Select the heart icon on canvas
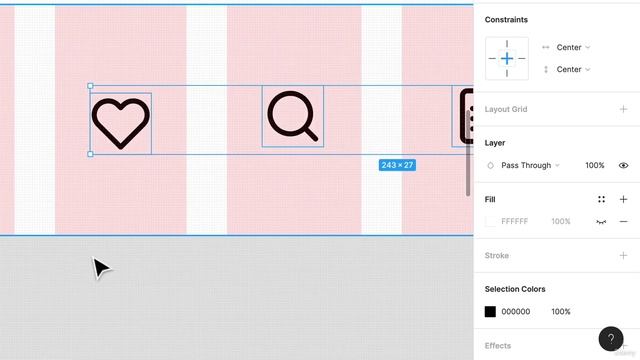Image resolution: width=640 pixels, height=360 pixels. 121,123
